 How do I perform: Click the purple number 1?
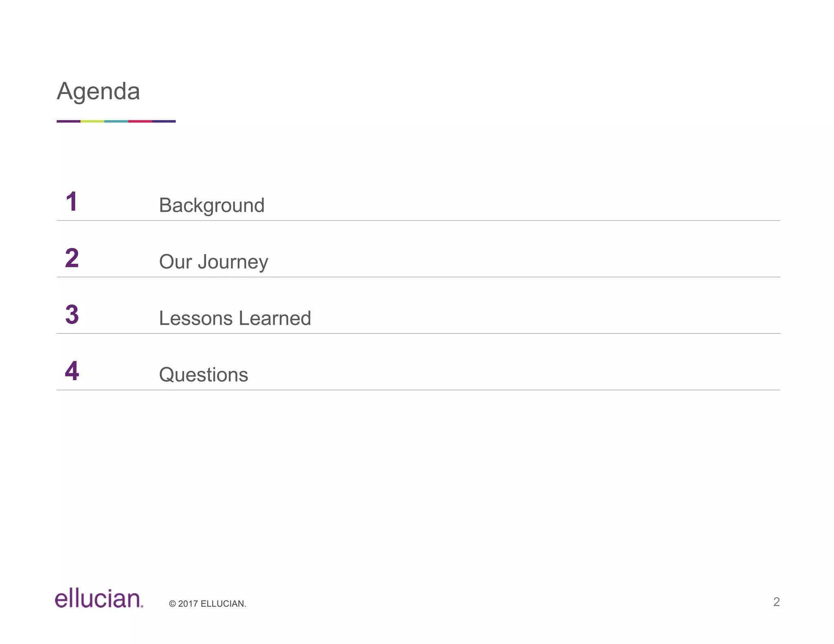[72, 202]
